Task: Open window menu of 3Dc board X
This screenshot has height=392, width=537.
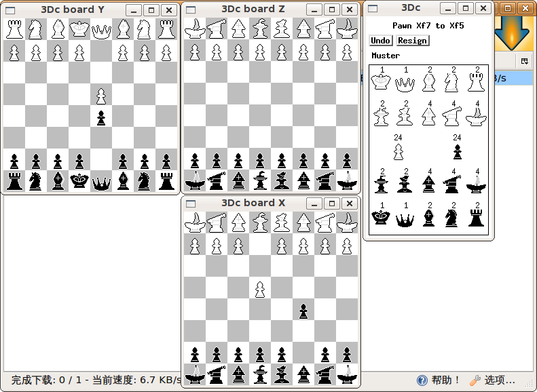Action: 191,203
